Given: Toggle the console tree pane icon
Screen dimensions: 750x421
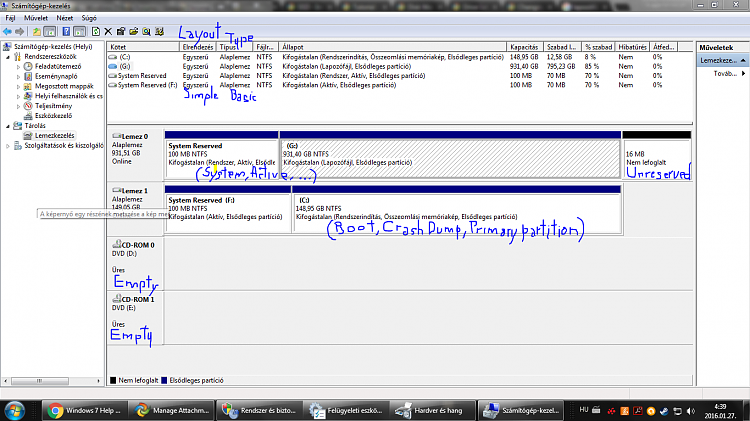Looking at the screenshot, I should tap(49, 32).
